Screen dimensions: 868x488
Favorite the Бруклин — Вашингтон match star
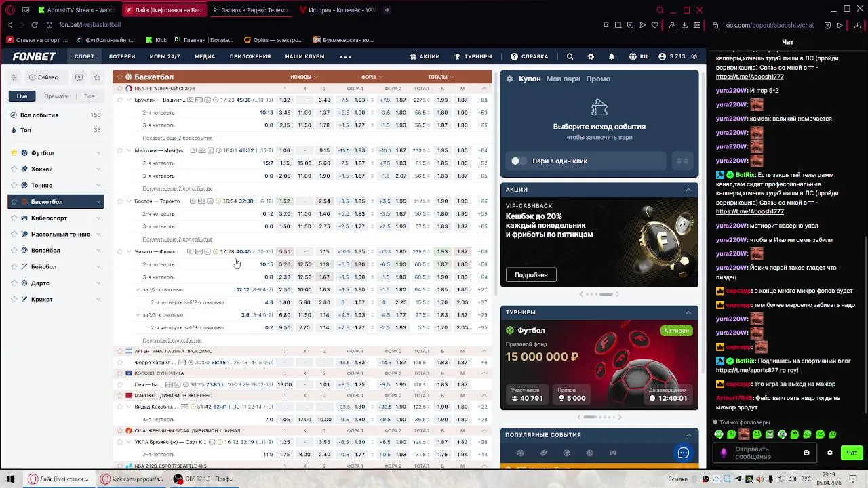[120, 100]
